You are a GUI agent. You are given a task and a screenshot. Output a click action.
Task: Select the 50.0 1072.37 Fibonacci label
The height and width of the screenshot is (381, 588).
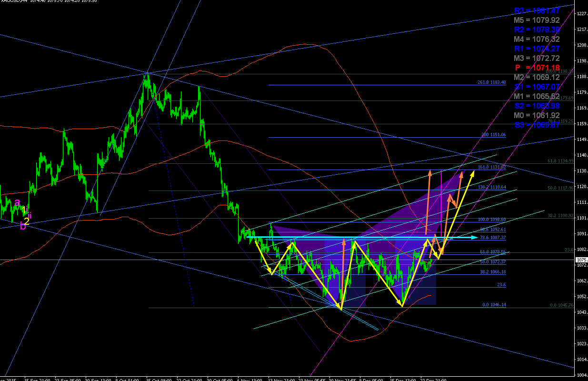493,261
